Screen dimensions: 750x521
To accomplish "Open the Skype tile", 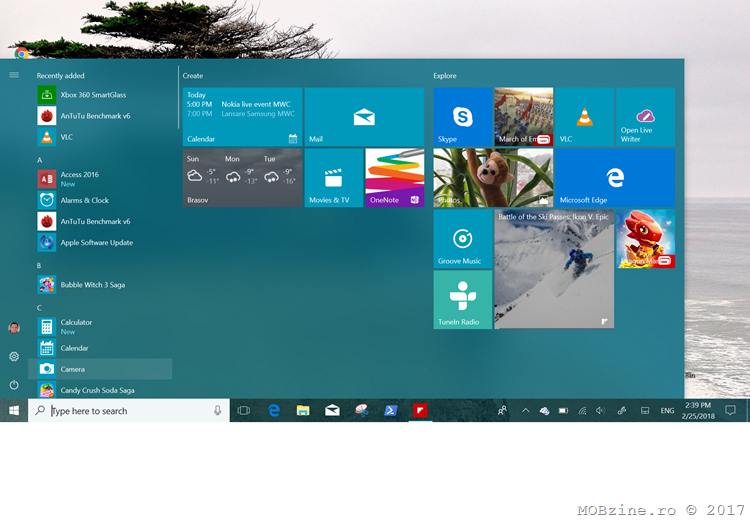I will click(x=462, y=117).
